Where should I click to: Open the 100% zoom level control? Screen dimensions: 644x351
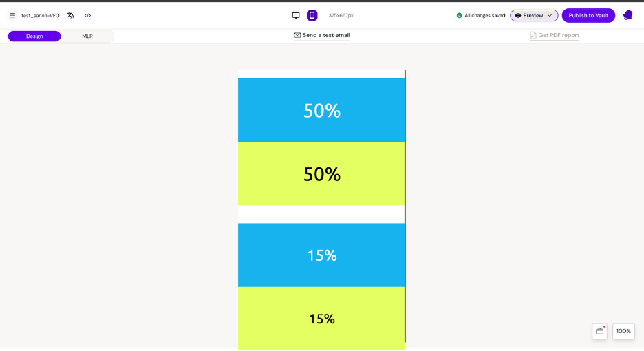tap(623, 331)
